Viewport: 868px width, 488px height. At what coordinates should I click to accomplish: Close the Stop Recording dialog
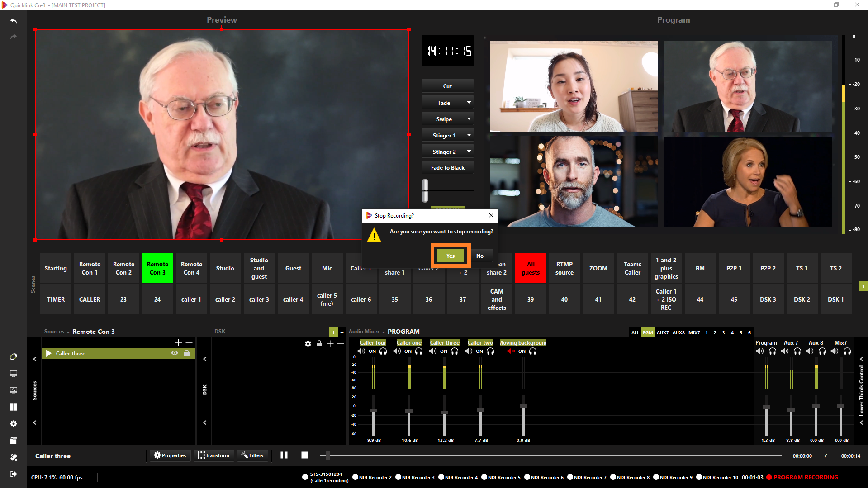pos(491,216)
